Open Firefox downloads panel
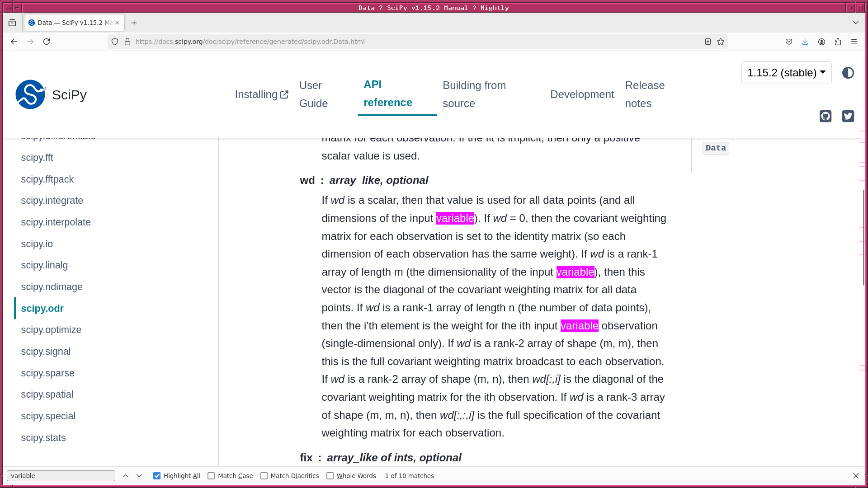 [x=805, y=42]
